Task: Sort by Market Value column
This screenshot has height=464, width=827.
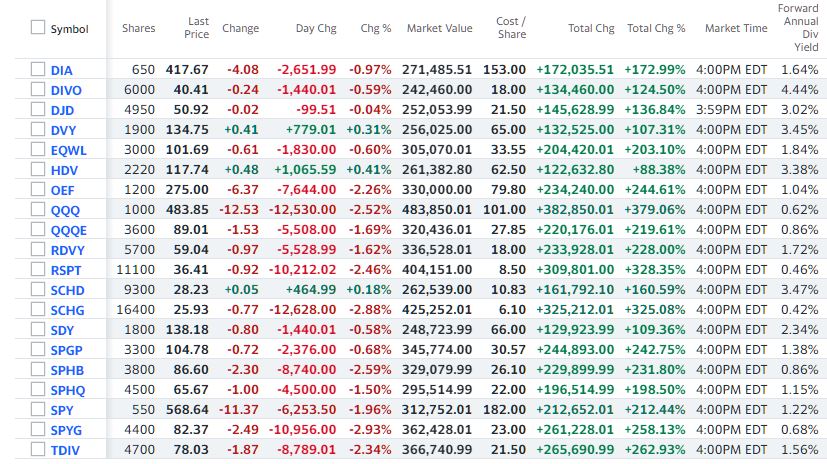Action: [x=439, y=28]
